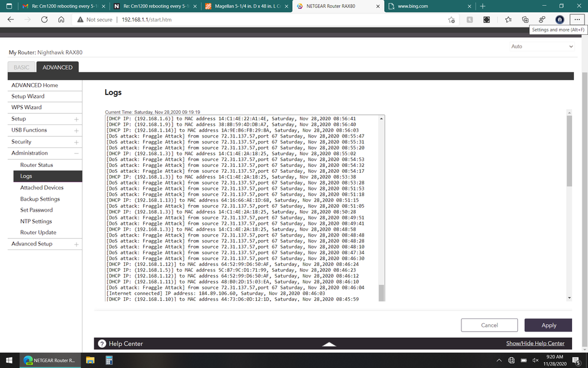588x368 pixels.
Task: Switch to the BASIC tab
Action: click(x=21, y=67)
